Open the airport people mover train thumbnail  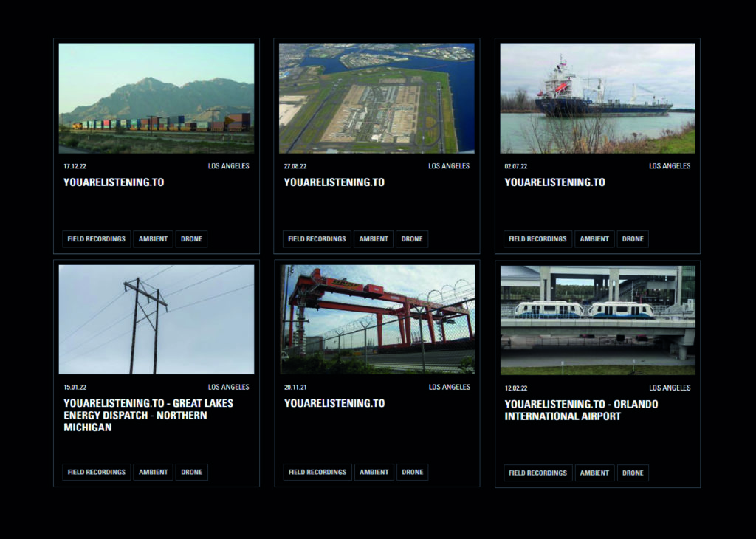(x=597, y=320)
